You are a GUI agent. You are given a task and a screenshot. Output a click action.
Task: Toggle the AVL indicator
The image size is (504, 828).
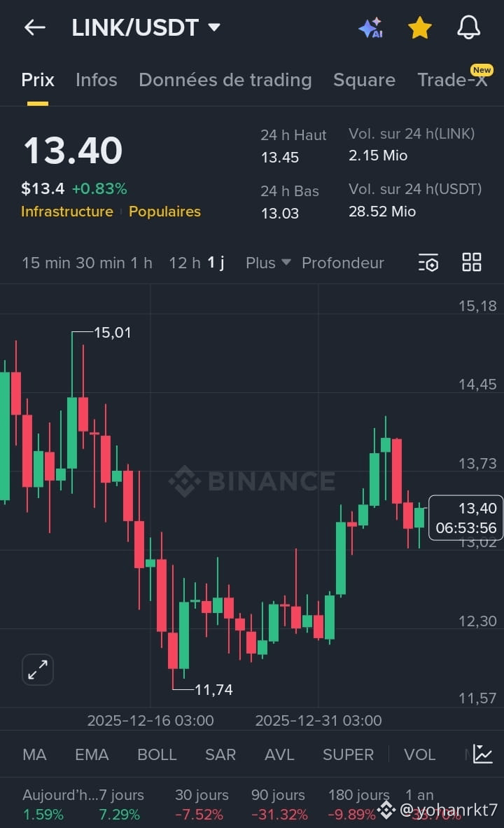click(279, 754)
